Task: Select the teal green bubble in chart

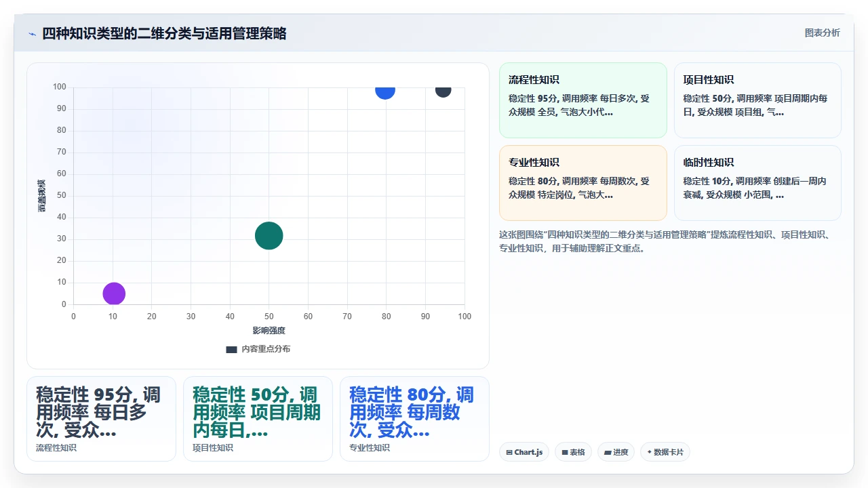Action: point(269,236)
